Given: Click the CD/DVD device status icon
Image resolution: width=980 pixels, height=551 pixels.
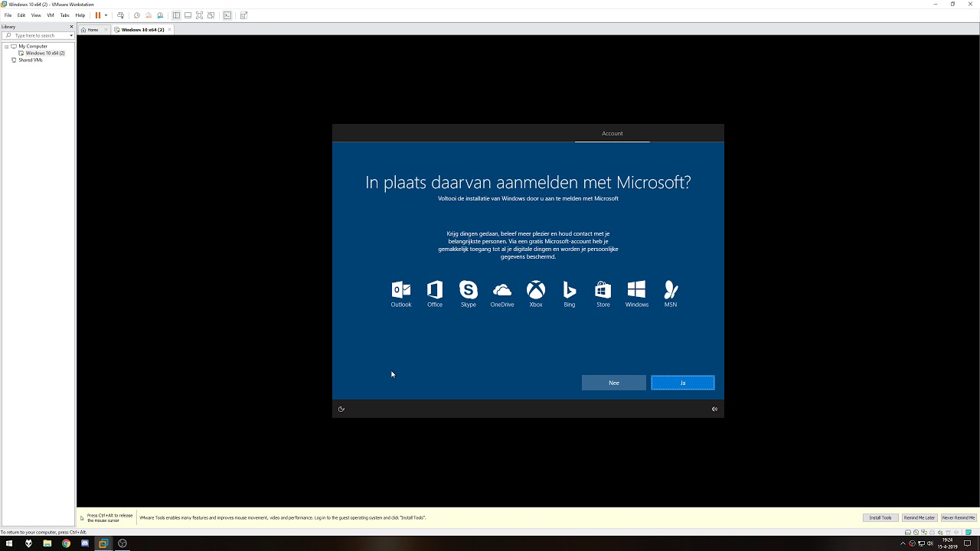Looking at the screenshot, I should pos(916,533).
